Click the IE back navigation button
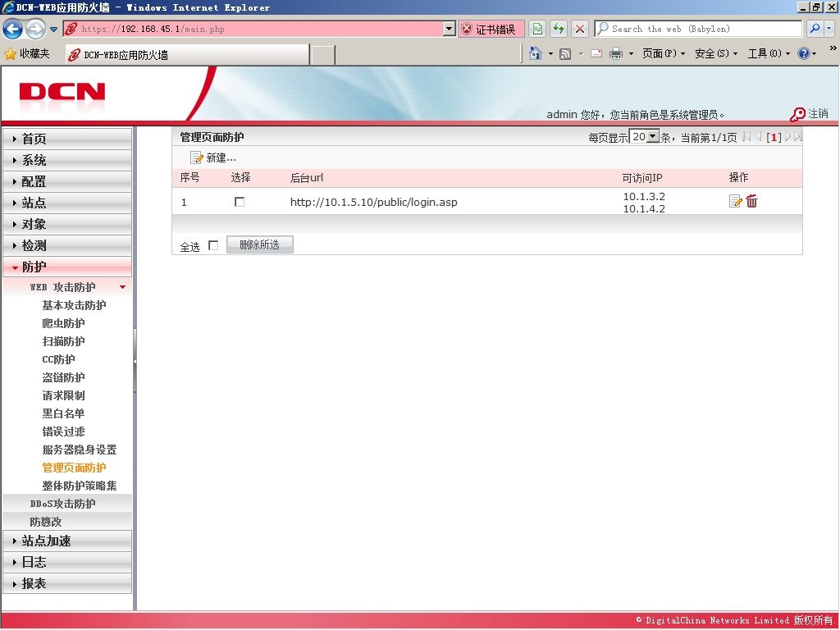The image size is (840, 630). pos(12,29)
